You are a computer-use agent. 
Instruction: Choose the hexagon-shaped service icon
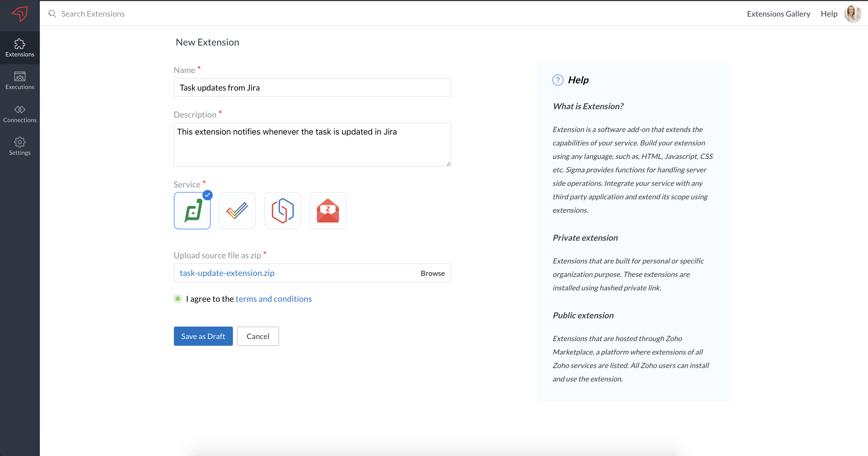[282, 211]
